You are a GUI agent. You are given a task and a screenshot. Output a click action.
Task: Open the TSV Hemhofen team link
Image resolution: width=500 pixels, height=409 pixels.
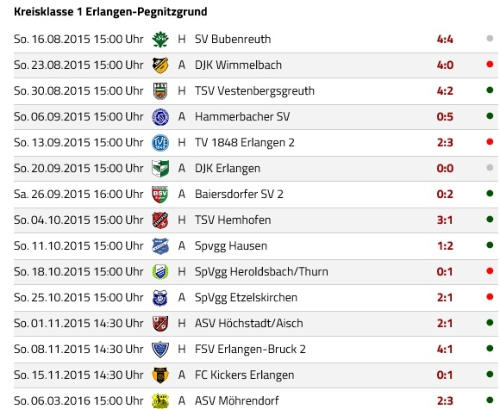(233, 220)
